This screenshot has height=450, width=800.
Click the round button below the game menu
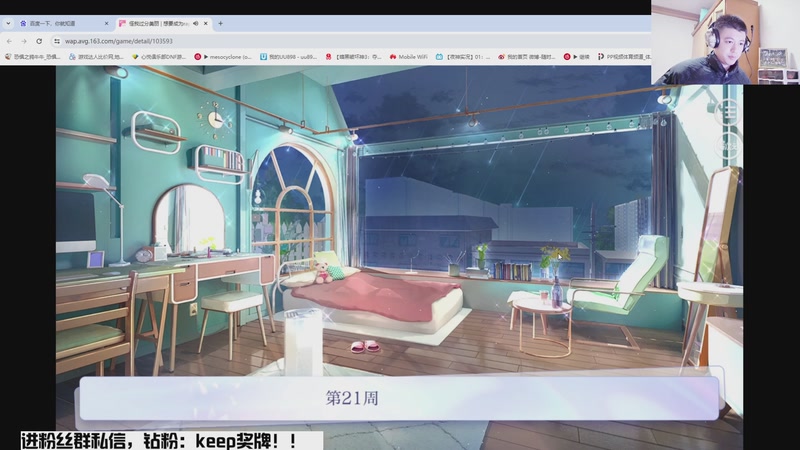729,146
